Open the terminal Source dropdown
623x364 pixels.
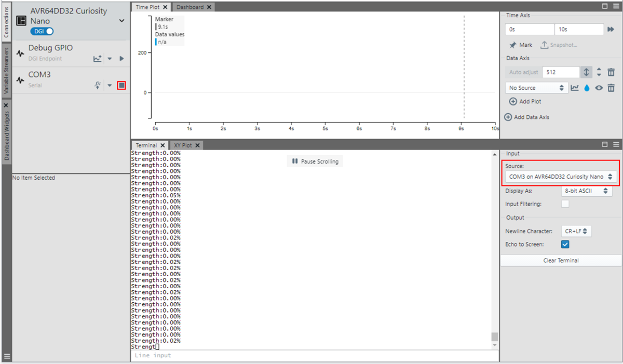click(x=560, y=177)
